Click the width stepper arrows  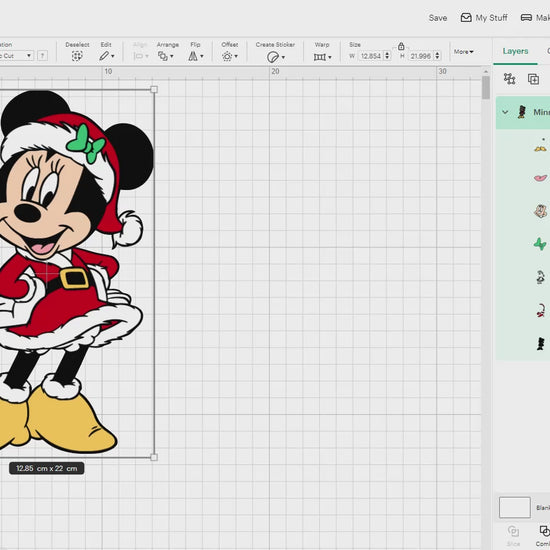(x=387, y=56)
